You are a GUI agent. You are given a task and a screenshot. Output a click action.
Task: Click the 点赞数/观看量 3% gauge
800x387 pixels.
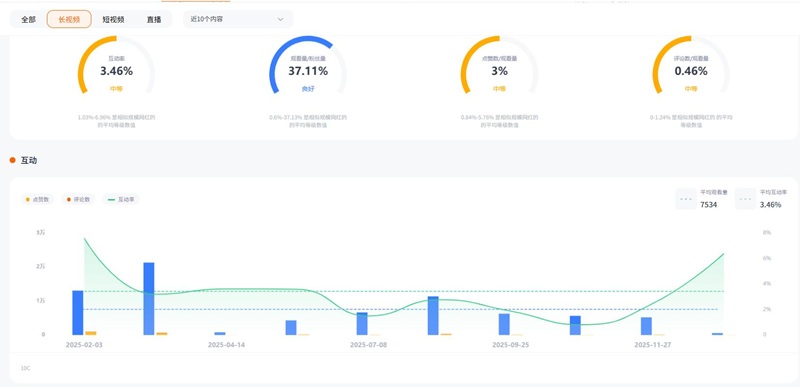pos(499,65)
